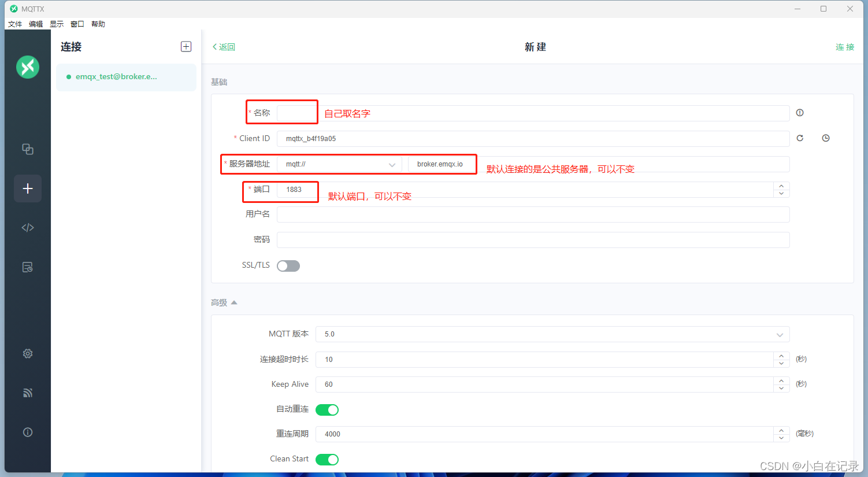The image size is (868, 477).
Task: Click the 返回 back link
Action: coord(224,47)
